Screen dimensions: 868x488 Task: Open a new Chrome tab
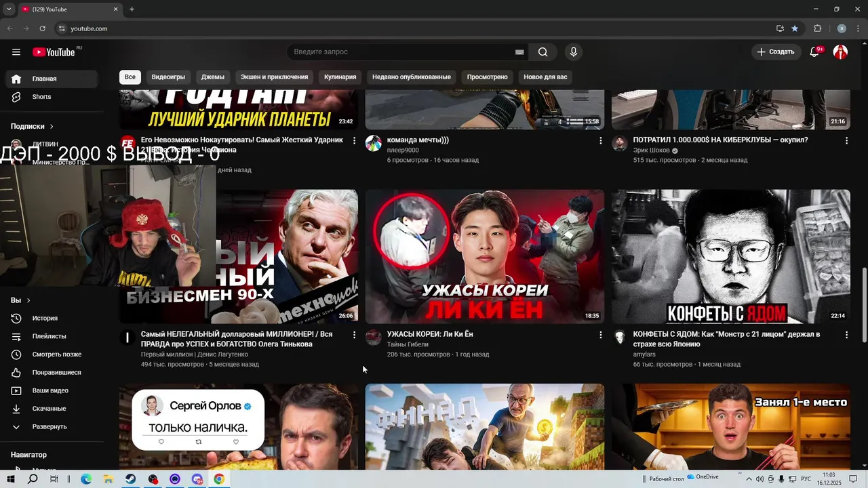132,9
